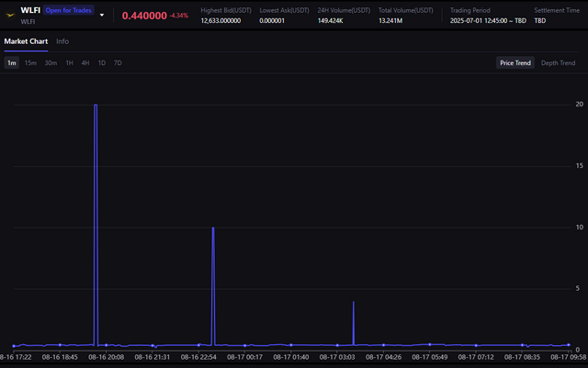Image resolution: width=588 pixels, height=368 pixels.
Task: Expand the WLFI market selector dropdown arrow
Action: coord(102,15)
